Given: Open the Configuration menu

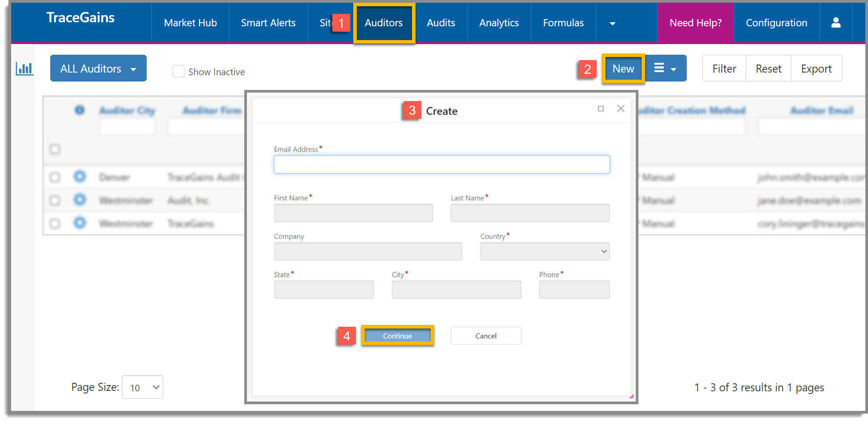Looking at the screenshot, I should pos(776,23).
